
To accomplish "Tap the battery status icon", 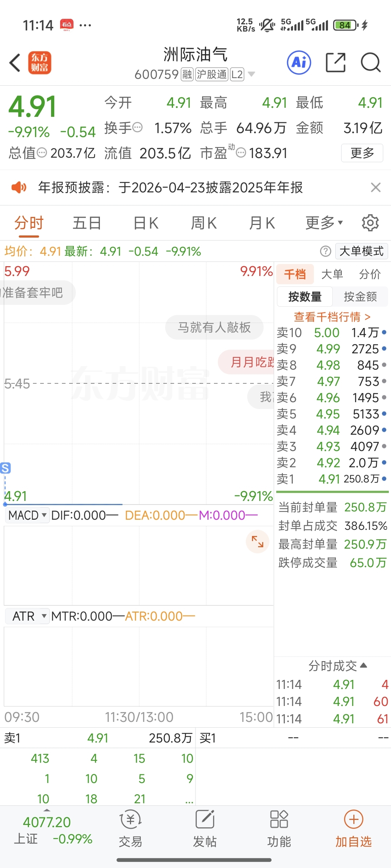I will point(346,25).
